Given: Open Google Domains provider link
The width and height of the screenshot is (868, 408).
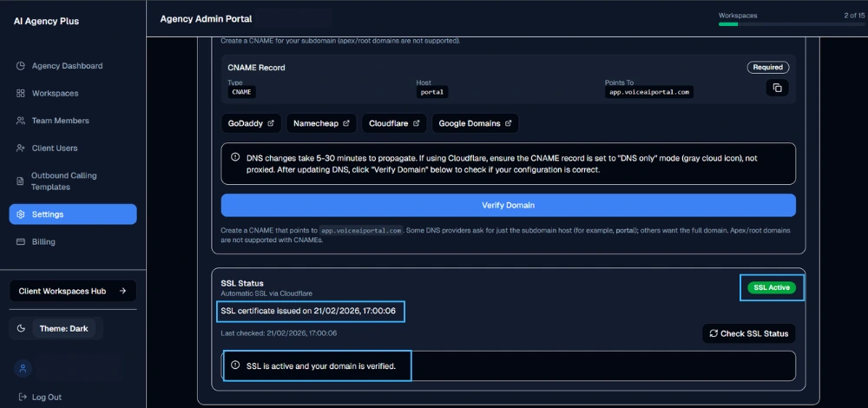Looking at the screenshot, I should [x=475, y=123].
